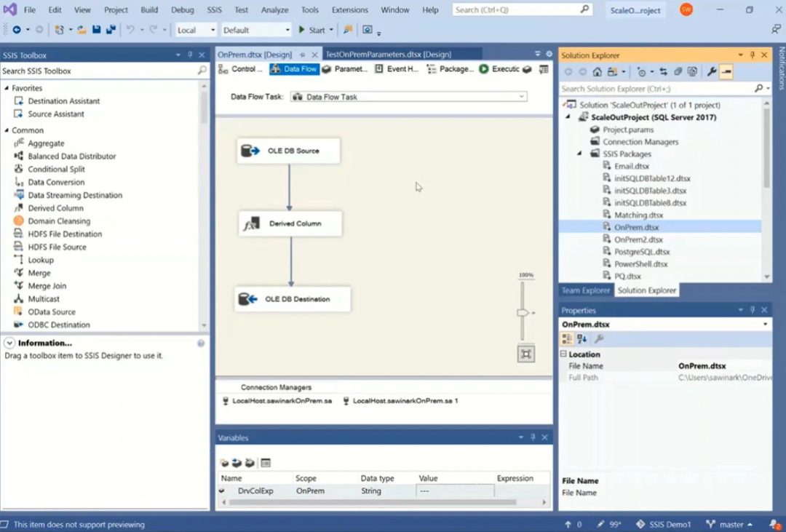Toggle Auto-hide on the Properties panel
The width and height of the screenshot is (786, 532).
753,309
